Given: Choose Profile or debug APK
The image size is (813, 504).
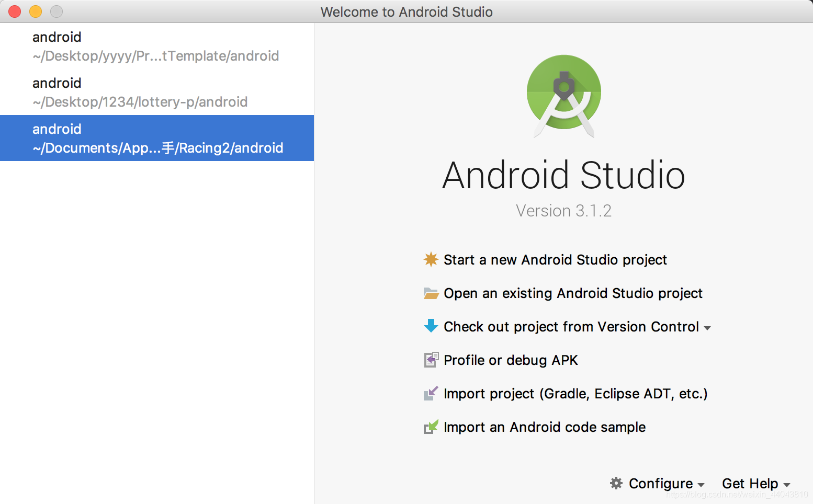Looking at the screenshot, I should point(511,360).
